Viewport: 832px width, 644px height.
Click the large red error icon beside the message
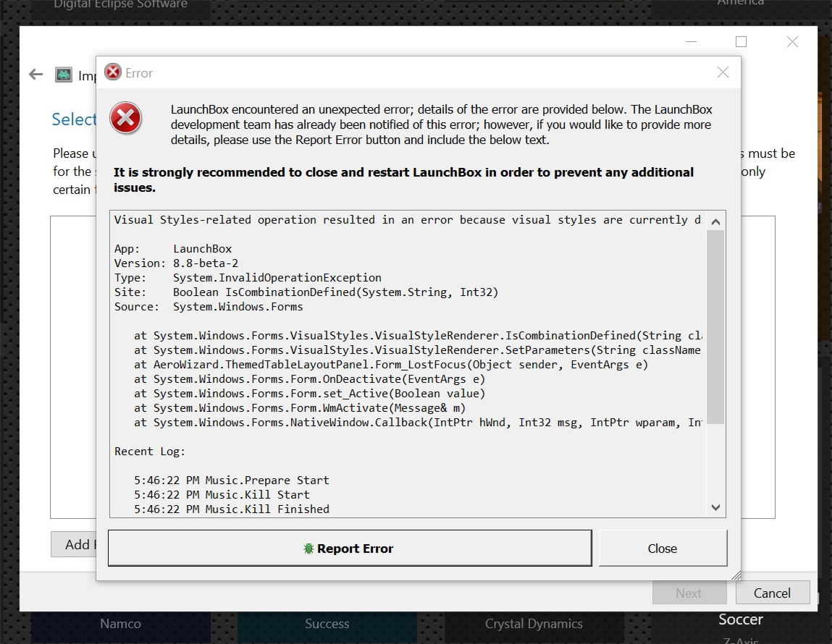click(126, 118)
